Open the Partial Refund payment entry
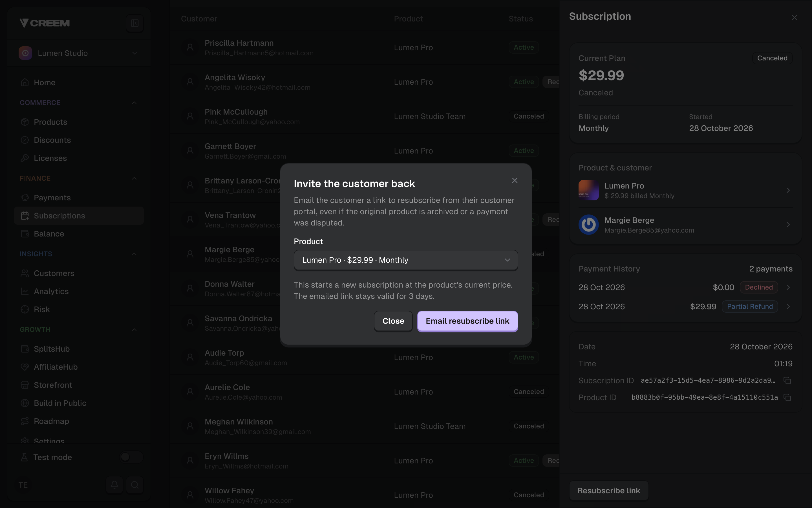 pyautogui.click(x=685, y=306)
